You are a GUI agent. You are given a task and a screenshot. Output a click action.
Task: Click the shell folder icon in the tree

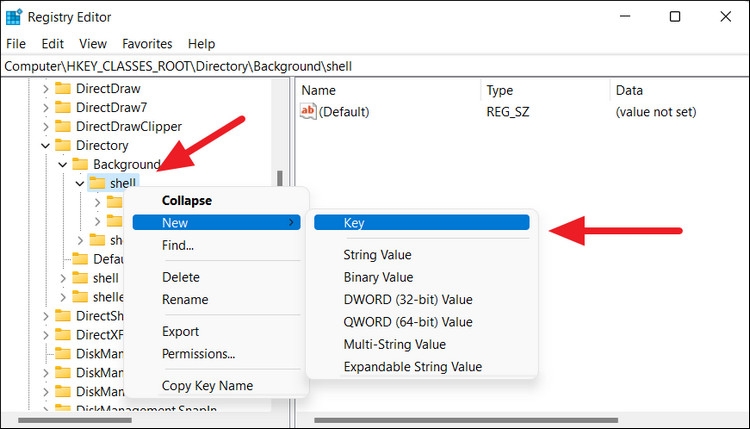pos(97,183)
